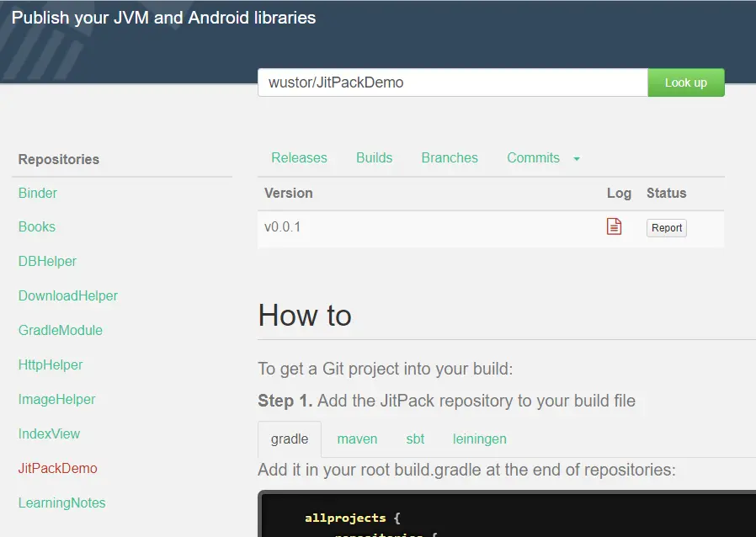Open the HttpHelper repository link
756x537 pixels.
[51, 365]
